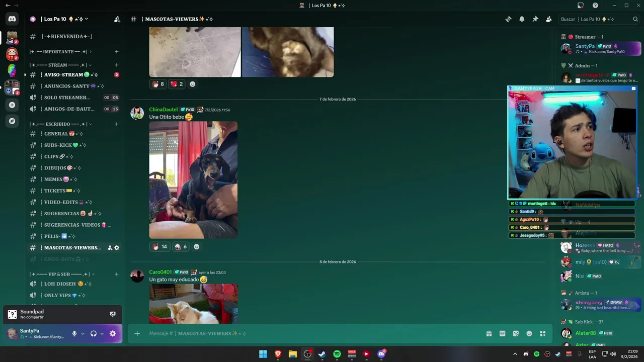This screenshot has height=362, width=644.
Task: Open ChinaDautel's profile from username
Action: 163,110
